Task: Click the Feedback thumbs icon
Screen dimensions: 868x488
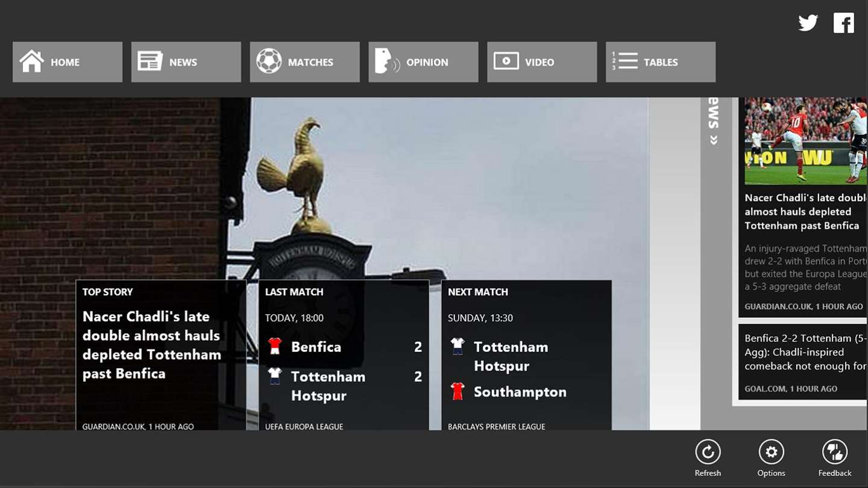Action: tap(835, 452)
